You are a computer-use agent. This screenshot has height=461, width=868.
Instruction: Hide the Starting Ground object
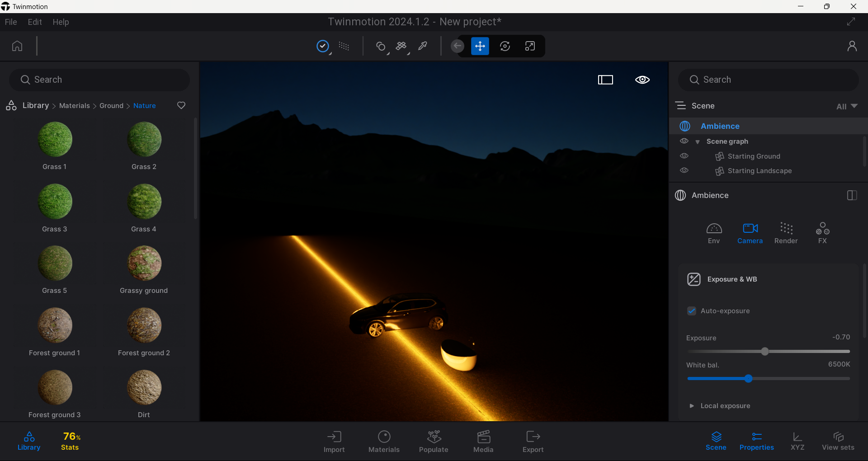(x=684, y=156)
